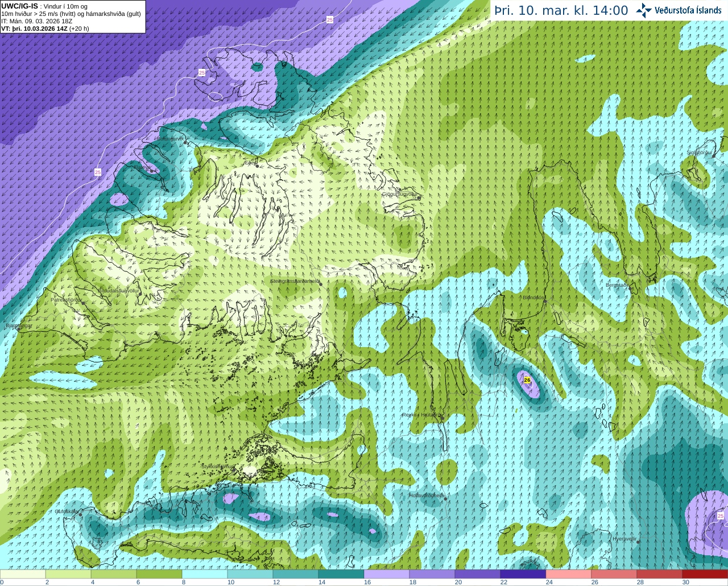Select the red 28–30 m/s legend swatch
This screenshot has height=586, width=728.
[660, 574]
